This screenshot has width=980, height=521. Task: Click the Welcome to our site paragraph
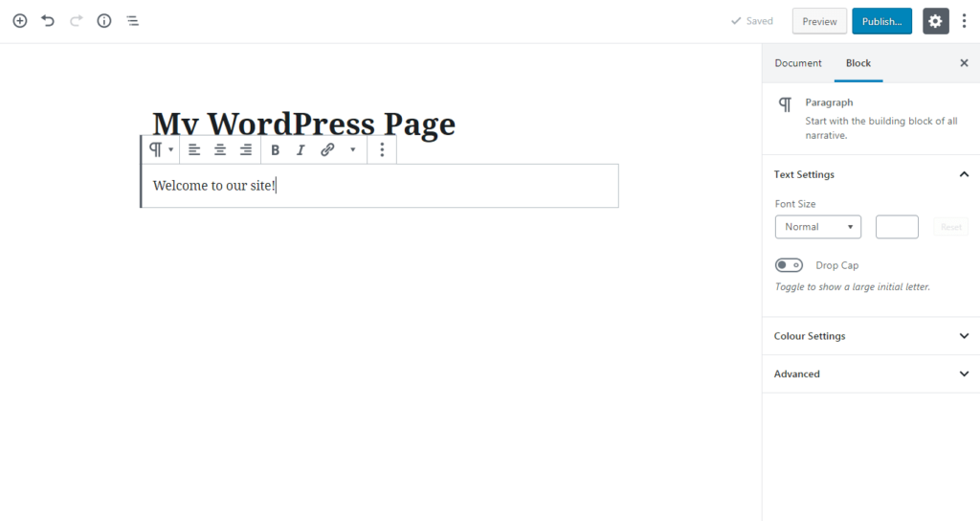click(379, 186)
